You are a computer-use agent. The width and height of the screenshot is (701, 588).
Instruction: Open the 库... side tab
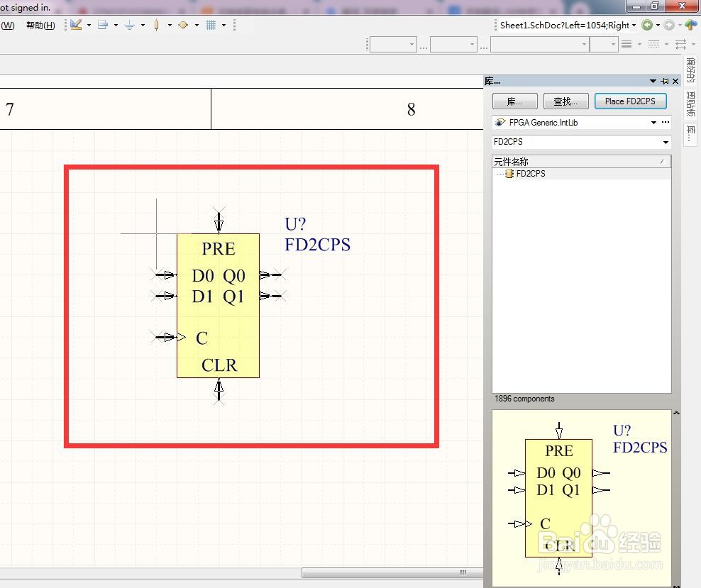[x=691, y=133]
